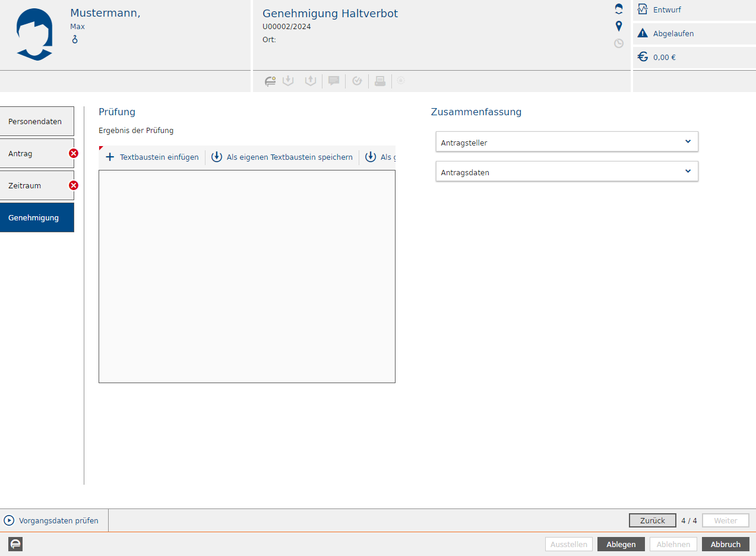Open Textbaustein einfügen
Image resolution: width=756 pixels, height=556 pixels.
152,157
